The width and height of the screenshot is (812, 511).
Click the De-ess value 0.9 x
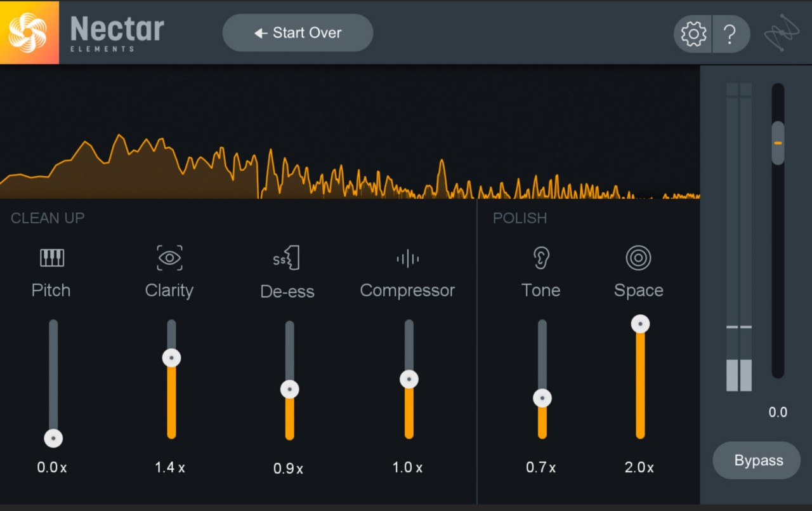point(289,469)
